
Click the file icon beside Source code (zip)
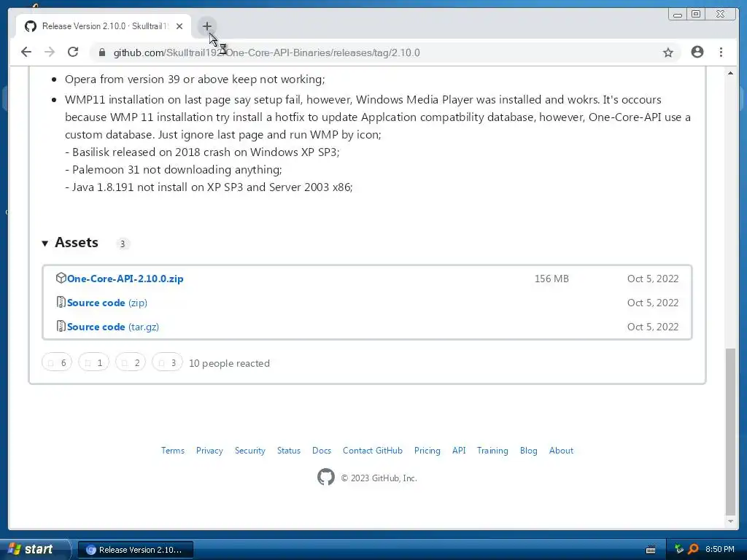[61, 302]
